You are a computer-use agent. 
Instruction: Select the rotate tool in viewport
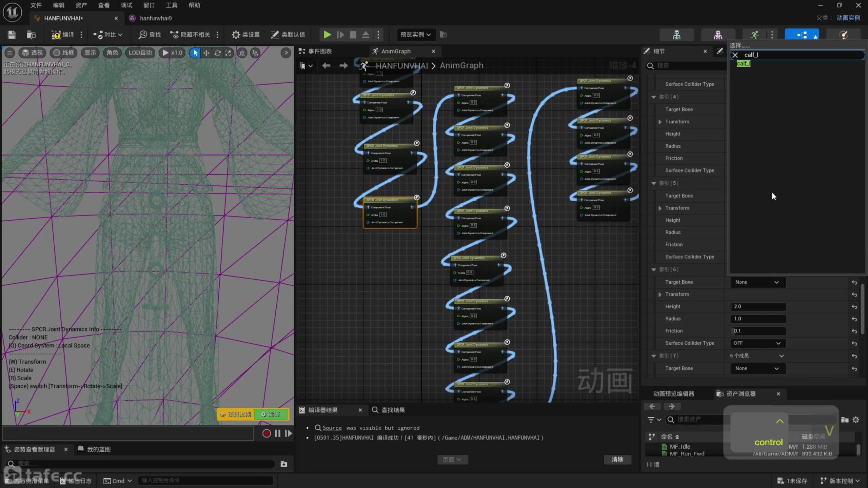pyautogui.click(x=217, y=53)
